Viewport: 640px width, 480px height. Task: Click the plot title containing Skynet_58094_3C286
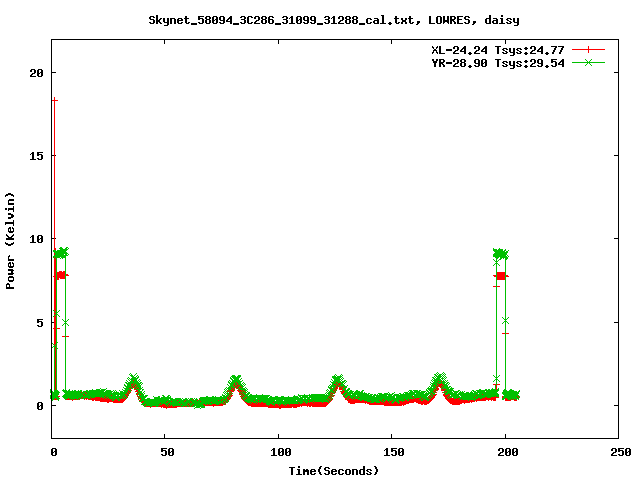pos(327,19)
